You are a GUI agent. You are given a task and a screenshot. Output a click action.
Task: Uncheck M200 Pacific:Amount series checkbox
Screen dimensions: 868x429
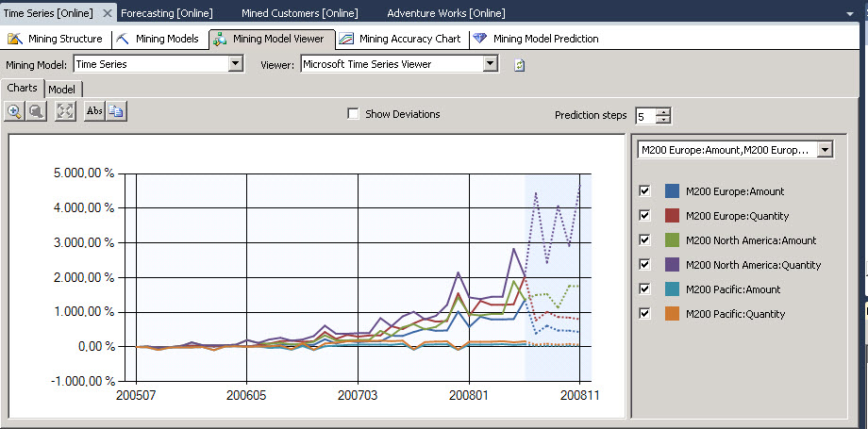(644, 289)
